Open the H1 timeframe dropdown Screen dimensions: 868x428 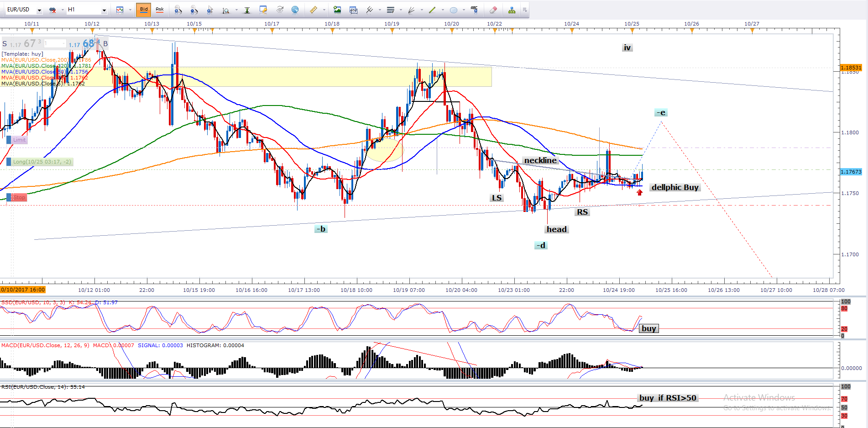point(104,10)
